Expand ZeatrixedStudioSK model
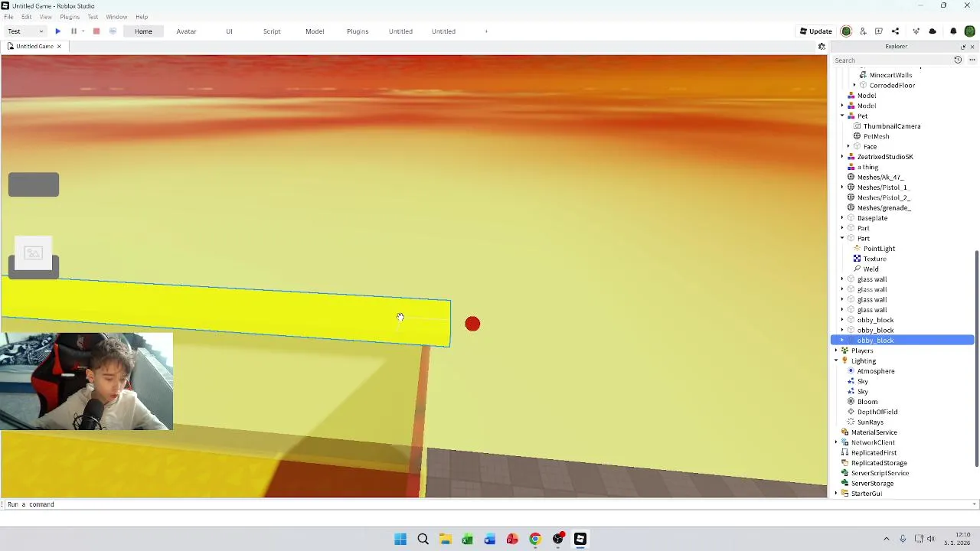Viewport: 980px width, 551px height. tap(842, 157)
